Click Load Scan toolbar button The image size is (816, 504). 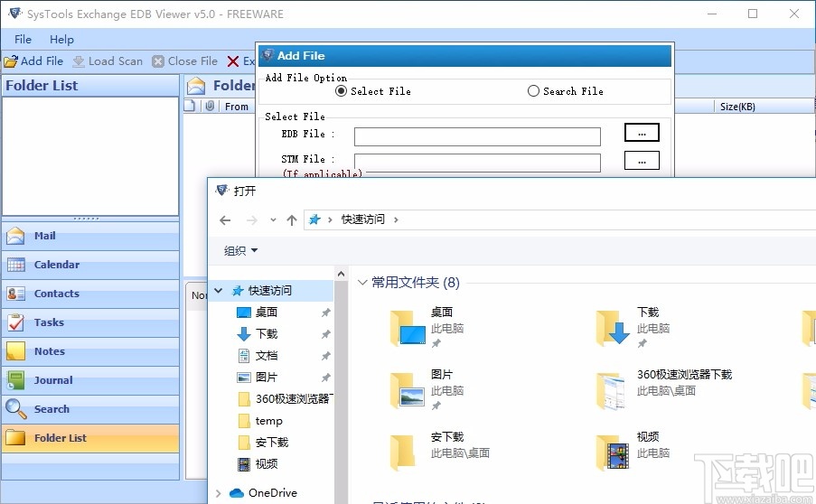pyautogui.click(x=108, y=61)
